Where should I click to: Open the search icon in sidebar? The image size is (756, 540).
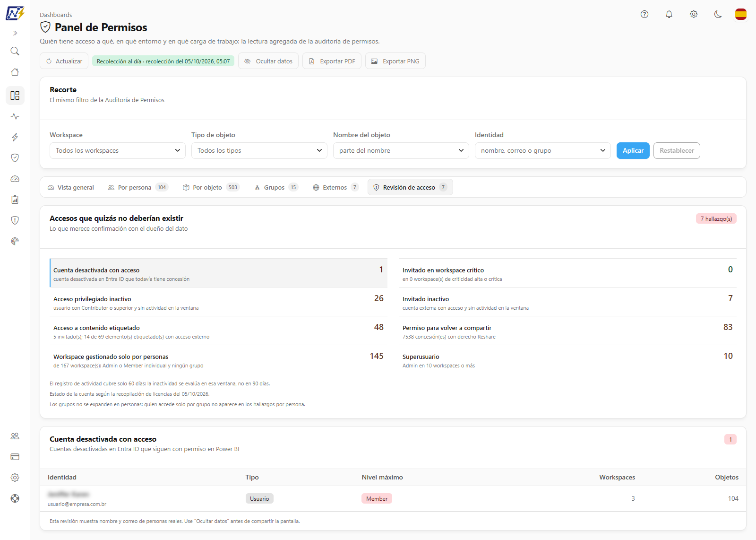coord(15,51)
